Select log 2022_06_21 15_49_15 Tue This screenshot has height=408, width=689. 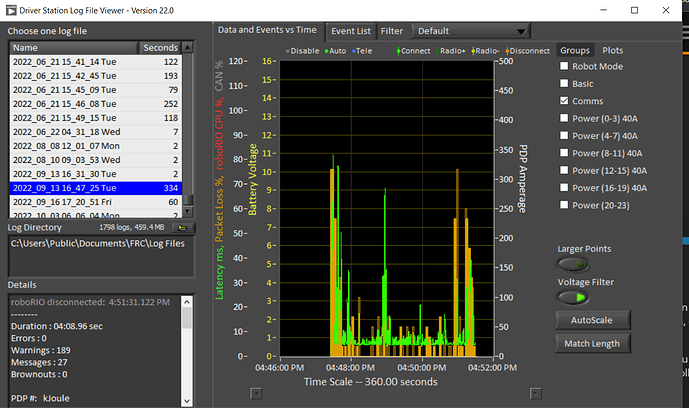(96, 118)
